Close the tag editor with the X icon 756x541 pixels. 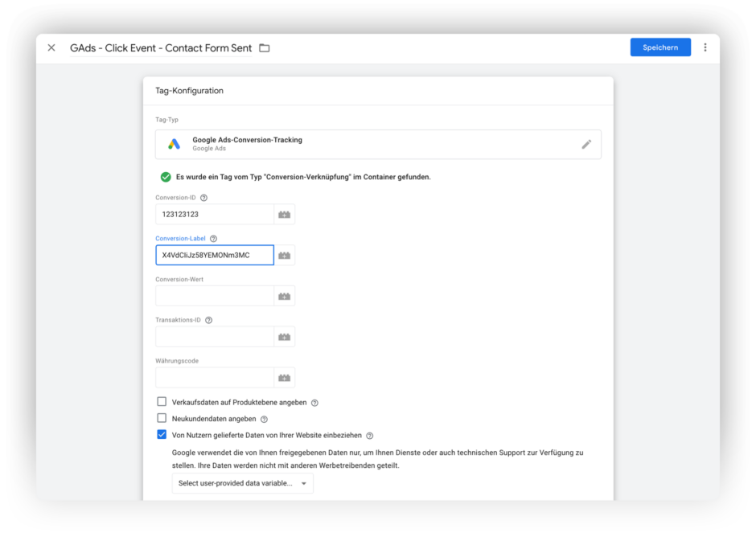(51, 47)
